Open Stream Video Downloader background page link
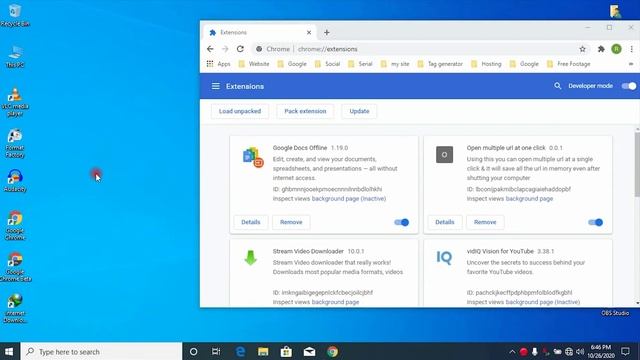 [x=335, y=302]
